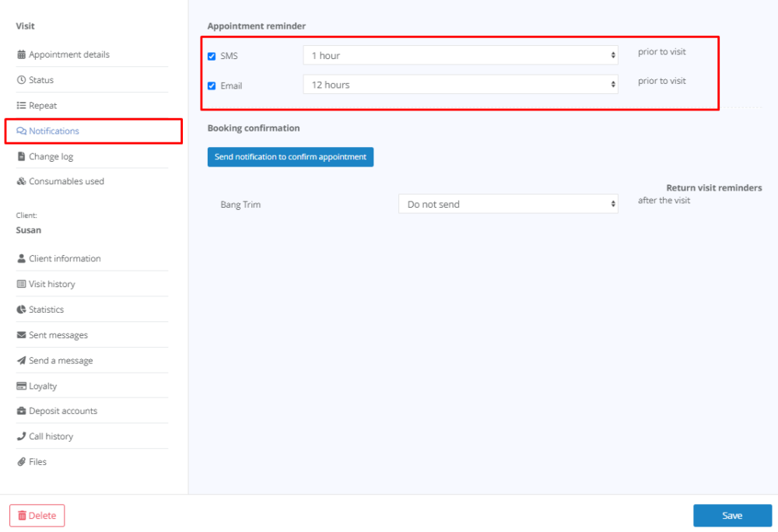Image resolution: width=778 pixels, height=532 pixels.
Task: Click the phone icon beside Call history
Action: [21, 436]
